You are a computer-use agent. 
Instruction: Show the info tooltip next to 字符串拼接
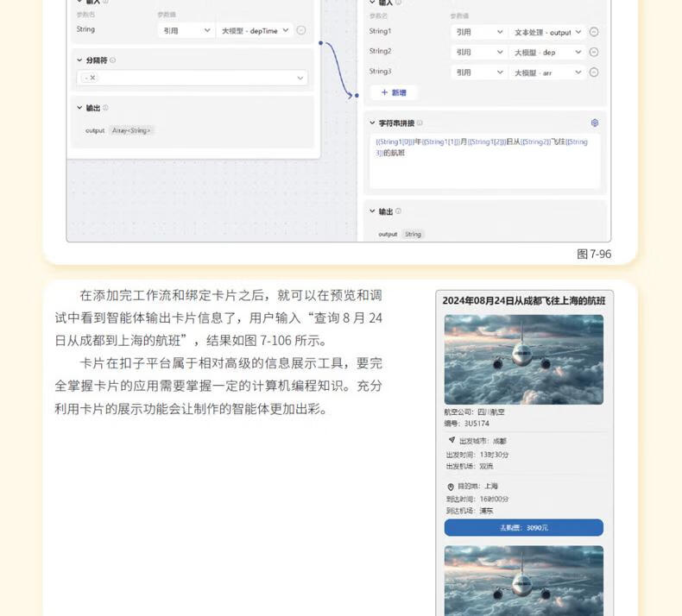pyautogui.click(x=420, y=123)
